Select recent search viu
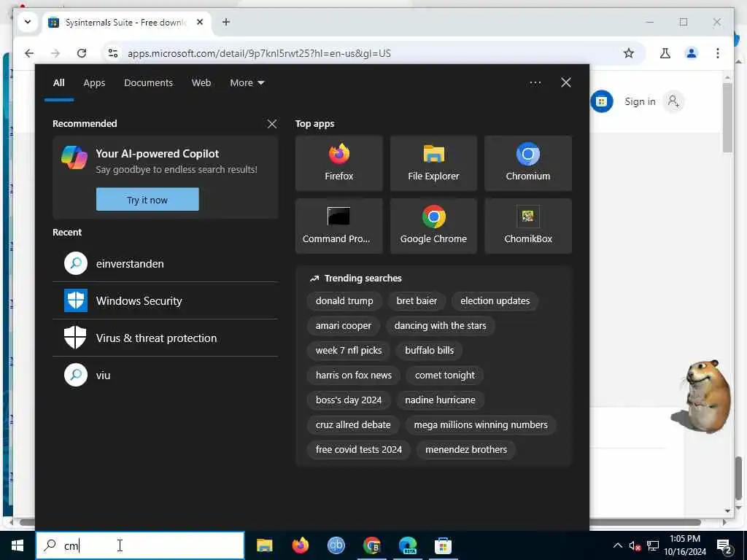This screenshot has width=747, height=560. coord(166,376)
